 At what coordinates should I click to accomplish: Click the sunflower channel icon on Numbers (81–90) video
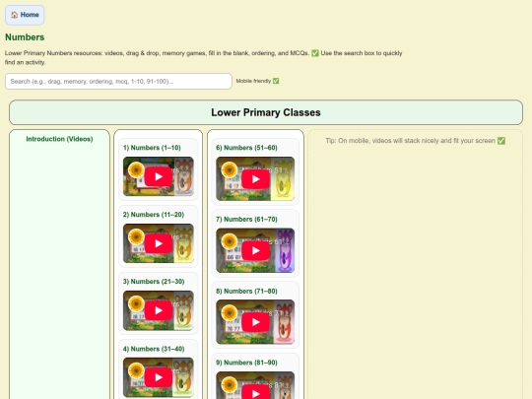229,384
